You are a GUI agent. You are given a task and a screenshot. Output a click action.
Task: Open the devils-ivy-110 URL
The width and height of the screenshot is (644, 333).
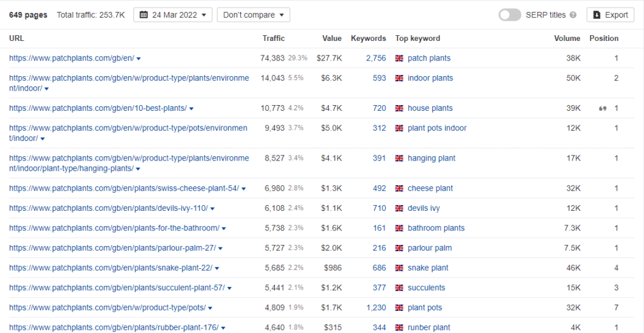click(108, 208)
